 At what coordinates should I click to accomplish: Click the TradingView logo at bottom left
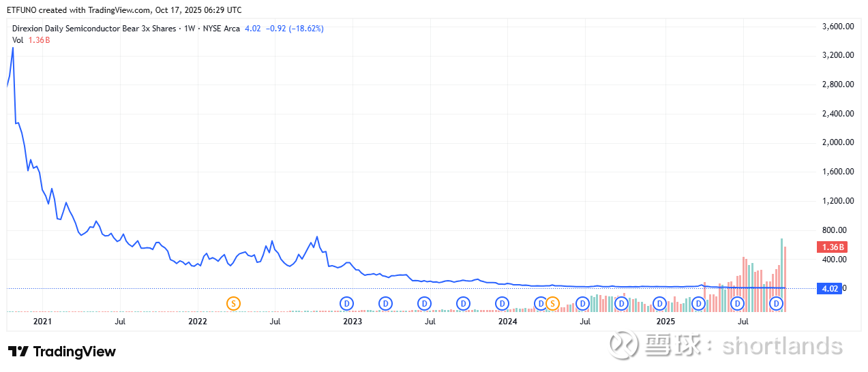point(62,352)
